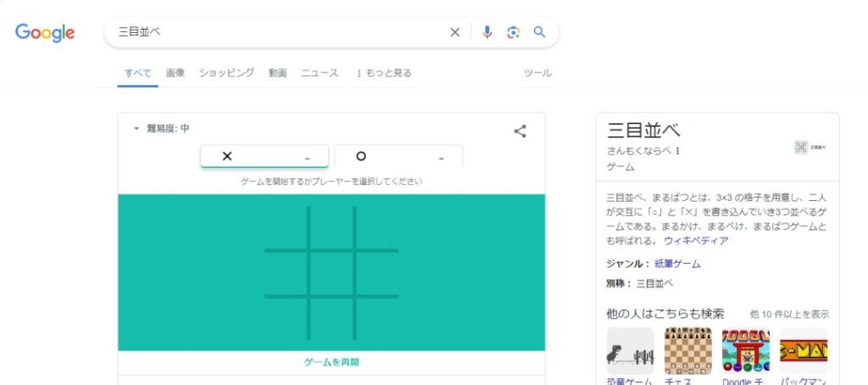Start voice search with microphone icon
The height and width of the screenshot is (385, 868).
pyautogui.click(x=487, y=32)
